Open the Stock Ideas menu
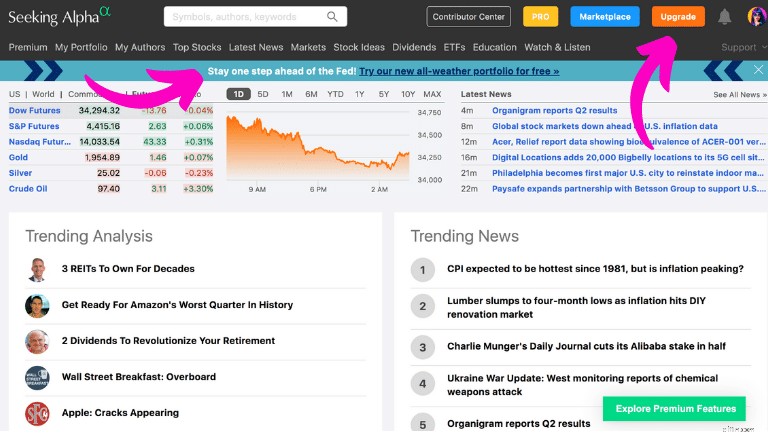This screenshot has width=768, height=435. (x=359, y=48)
